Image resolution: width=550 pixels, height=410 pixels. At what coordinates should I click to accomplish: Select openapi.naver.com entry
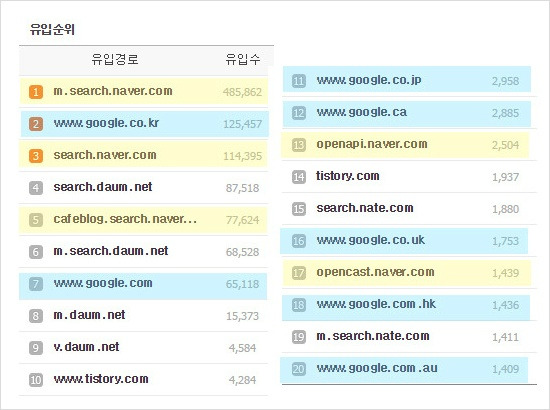372,144
